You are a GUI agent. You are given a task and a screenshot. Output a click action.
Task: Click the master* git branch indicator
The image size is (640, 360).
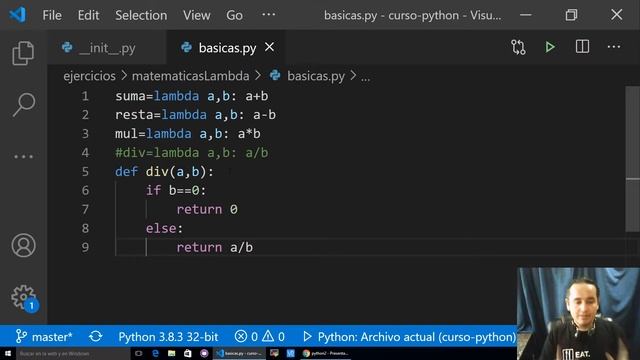[44, 337]
